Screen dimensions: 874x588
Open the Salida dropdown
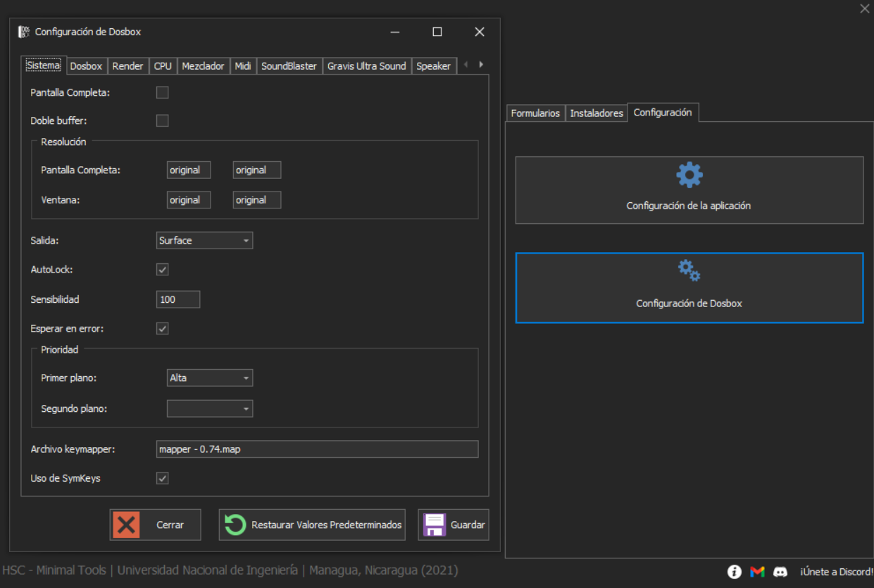tap(204, 241)
